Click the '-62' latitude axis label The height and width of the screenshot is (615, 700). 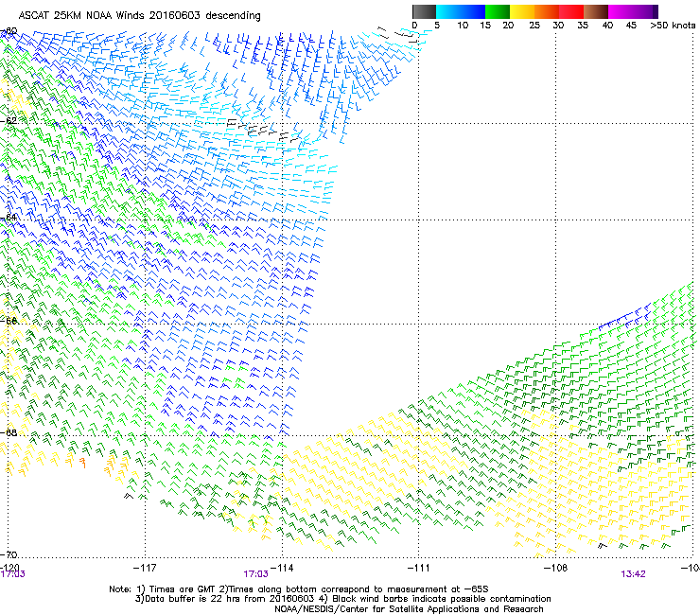9,121
